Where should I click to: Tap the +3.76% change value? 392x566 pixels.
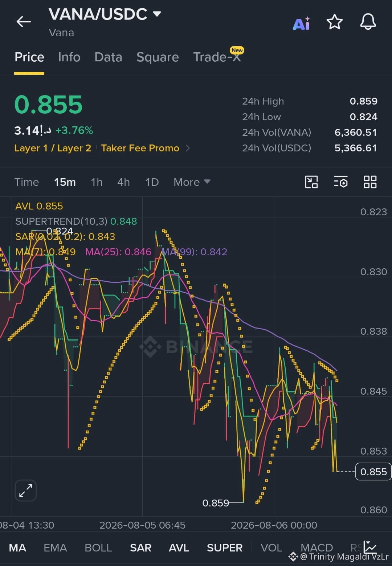pos(74,130)
